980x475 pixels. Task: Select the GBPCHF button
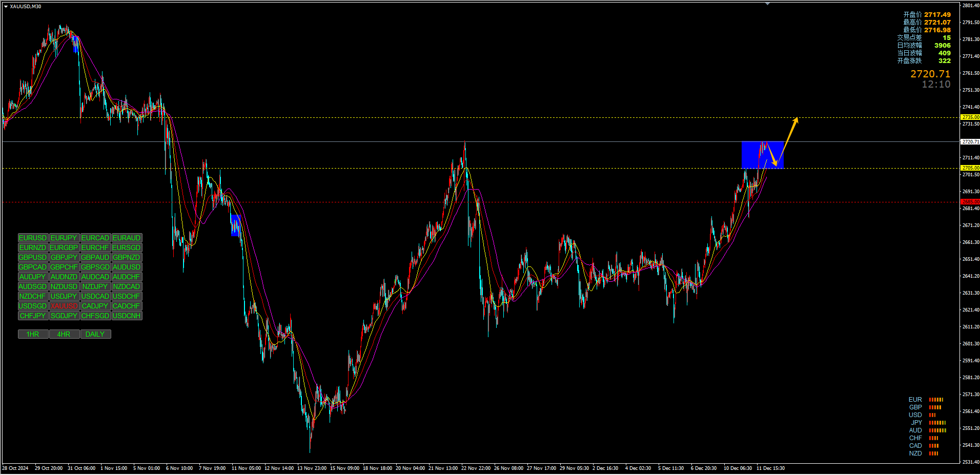[x=64, y=267]
